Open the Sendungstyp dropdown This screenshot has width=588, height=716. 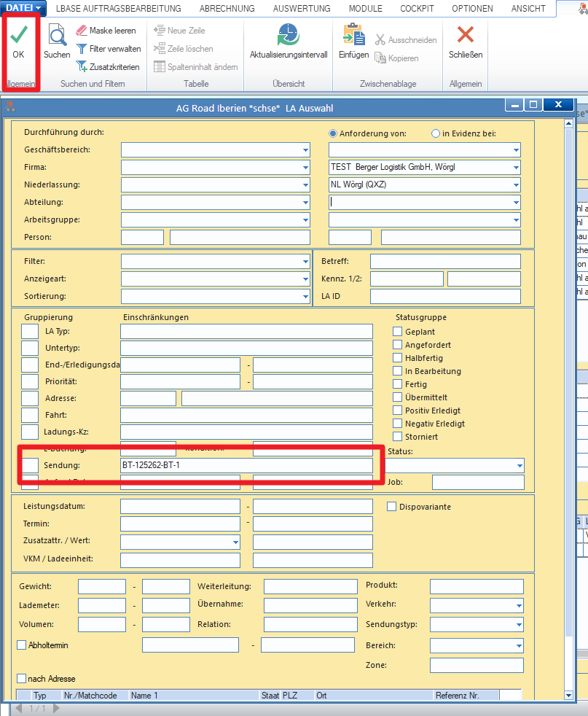(x=519, y=624)
